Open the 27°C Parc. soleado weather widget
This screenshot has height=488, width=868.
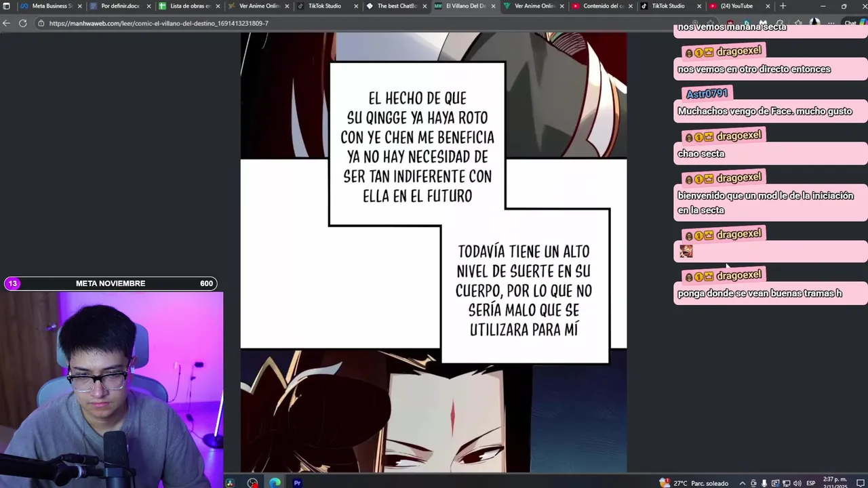pyautogui.click(x=694, y=483)
